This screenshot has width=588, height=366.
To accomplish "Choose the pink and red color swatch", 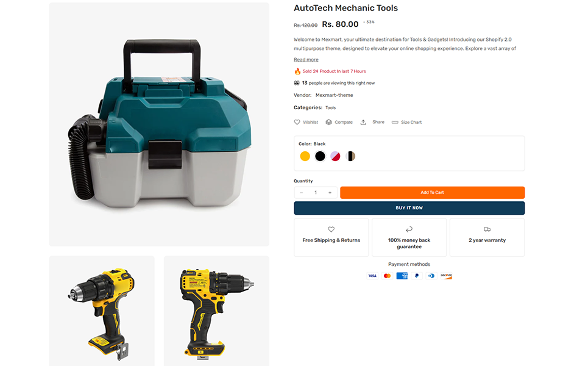I will coord(335,156).
